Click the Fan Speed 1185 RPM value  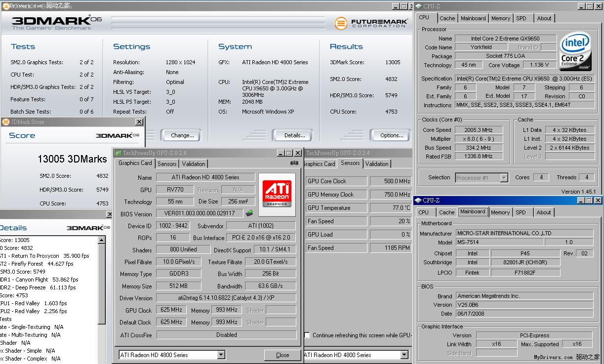coord(390,248)
